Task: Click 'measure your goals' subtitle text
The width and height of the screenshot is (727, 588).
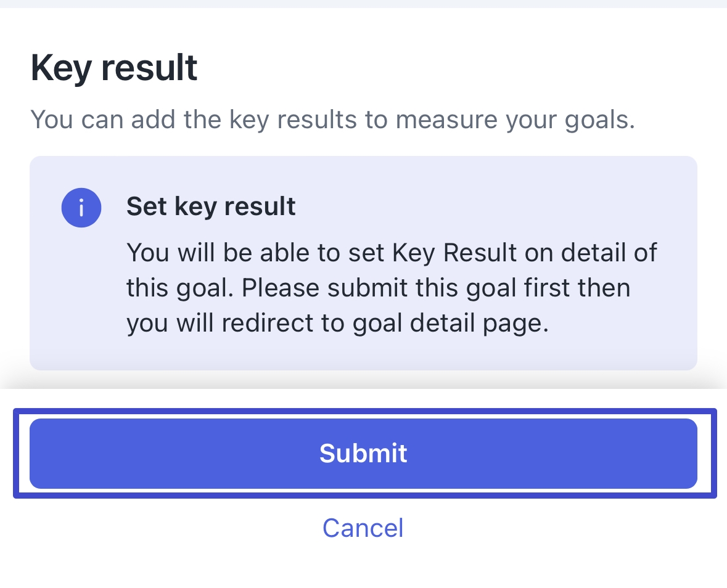Action: pos(515,120)
